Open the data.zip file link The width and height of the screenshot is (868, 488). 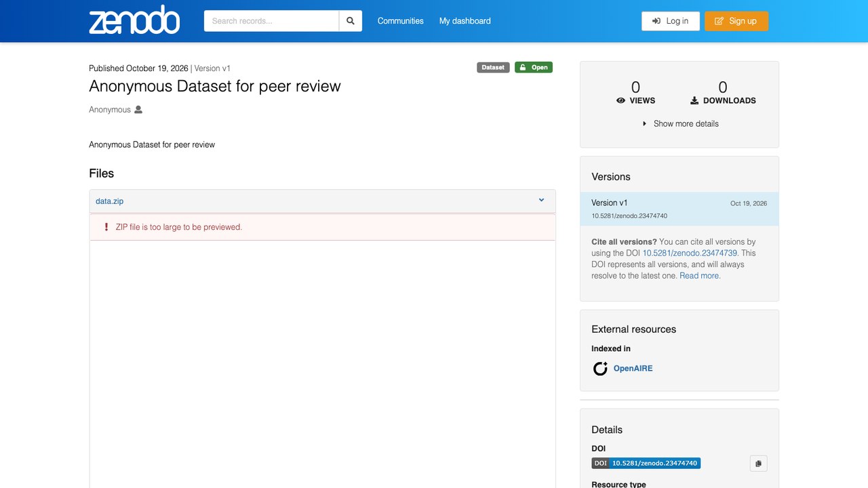[109, 201]
